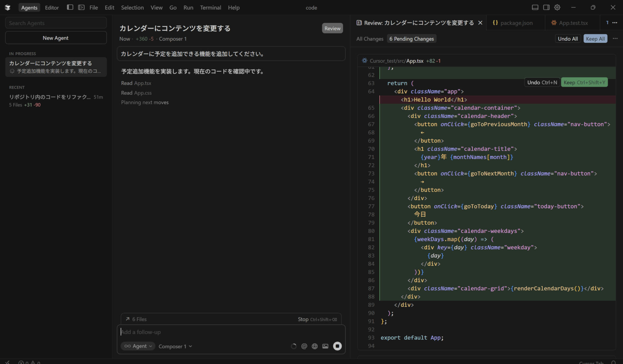Open the settings gear in title bar
Viewport: 623px width, 364px height.
pos(557,7)
